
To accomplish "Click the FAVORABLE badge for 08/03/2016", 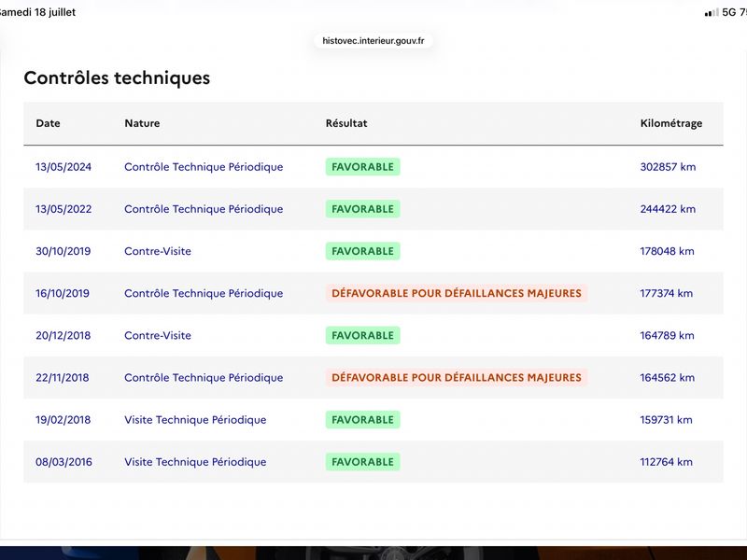I will click(362, 462).
